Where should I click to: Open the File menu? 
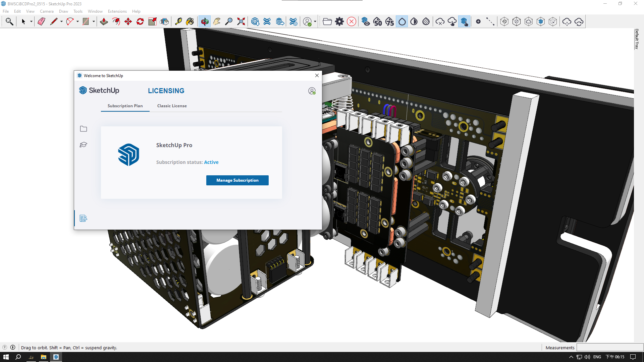6,11
